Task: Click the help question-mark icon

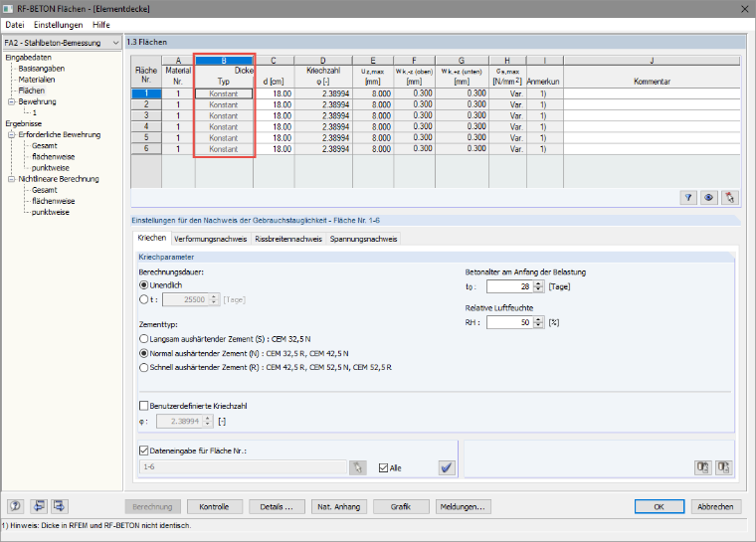Action: (x=16, y=506)
